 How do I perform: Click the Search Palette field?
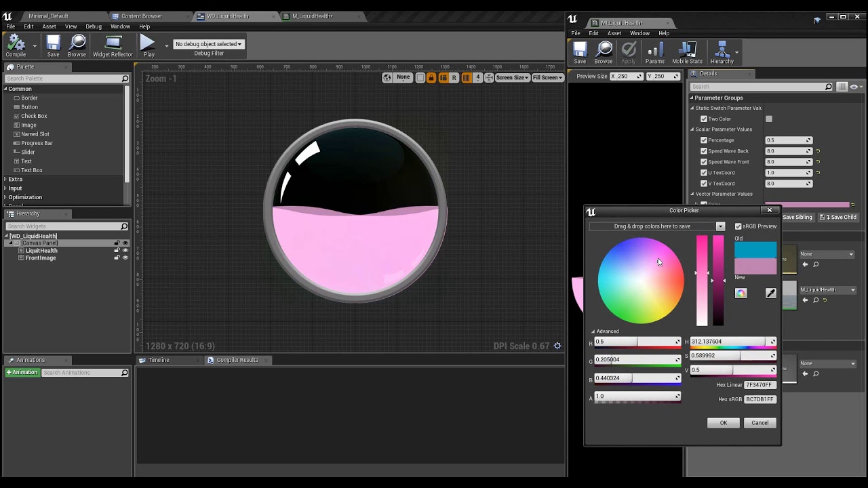(66, 79)
